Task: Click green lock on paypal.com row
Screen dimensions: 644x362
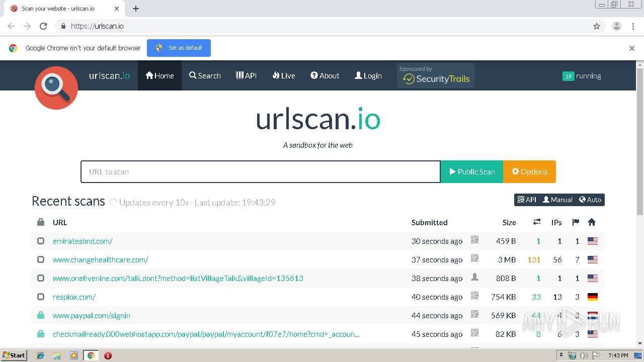Action: (x=41, y=316)
